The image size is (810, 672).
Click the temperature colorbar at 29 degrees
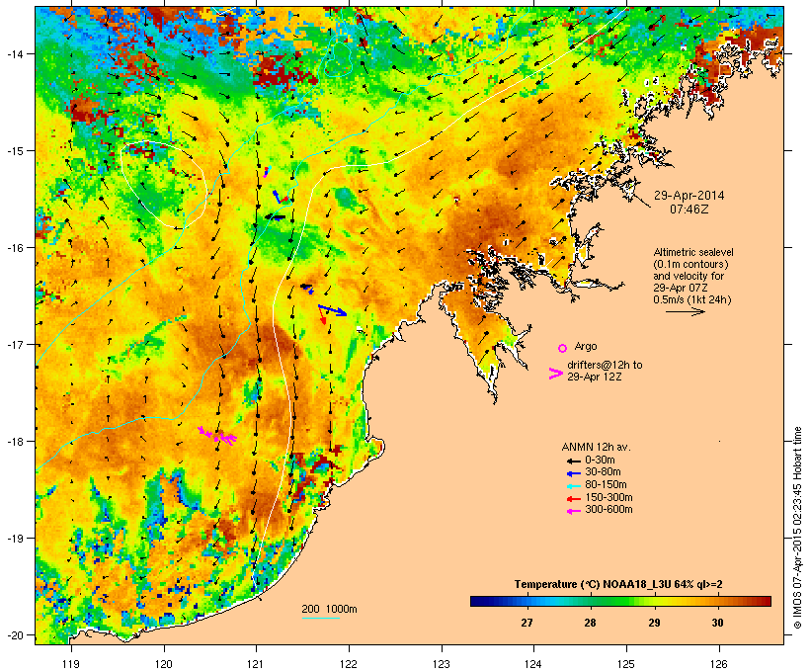click(654, 601)
